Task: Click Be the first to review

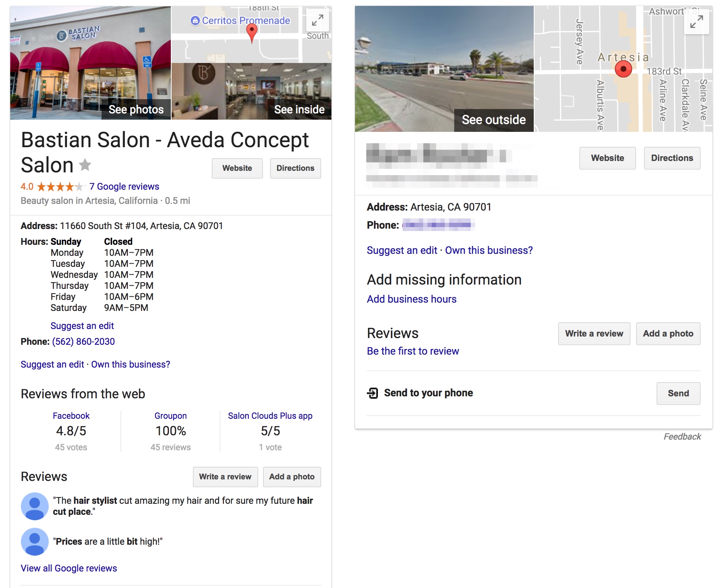Action: click(x=413, y=351)
